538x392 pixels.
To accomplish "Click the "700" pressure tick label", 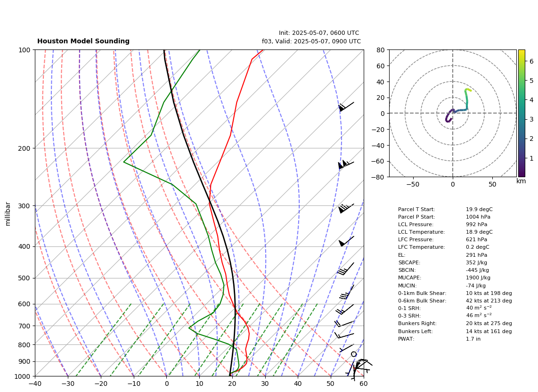I will click(x=24, y=326).
